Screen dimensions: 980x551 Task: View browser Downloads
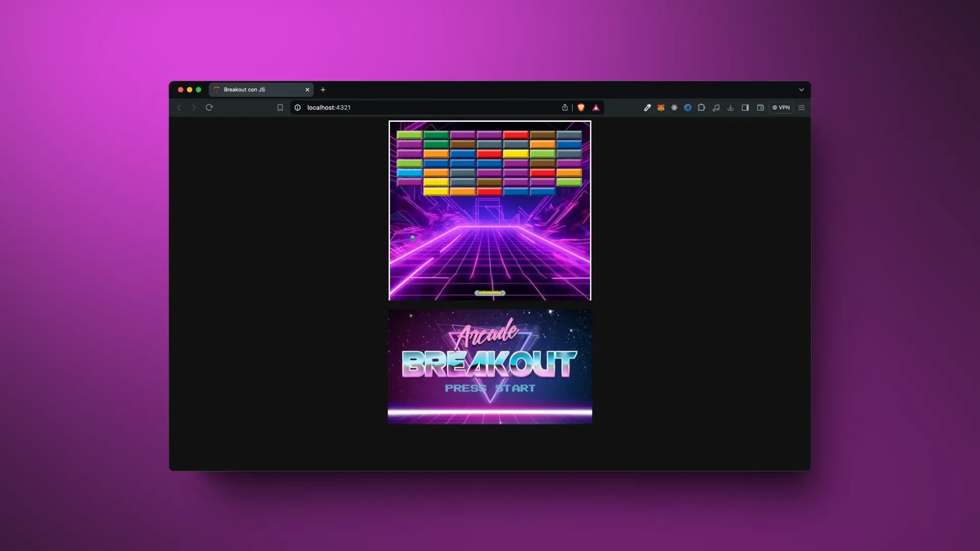click(x=730, y=108)
